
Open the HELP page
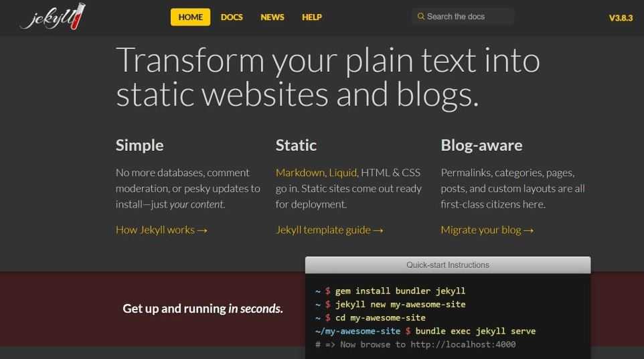pos(312,17)
